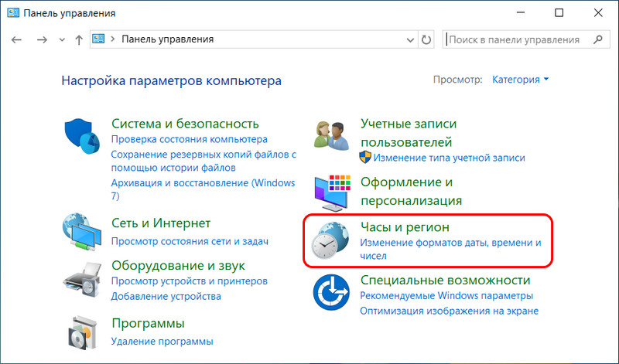Viewport: 619px width, 364px height.
Task: Open Специальные возможности category
Action: coord(445,280)
